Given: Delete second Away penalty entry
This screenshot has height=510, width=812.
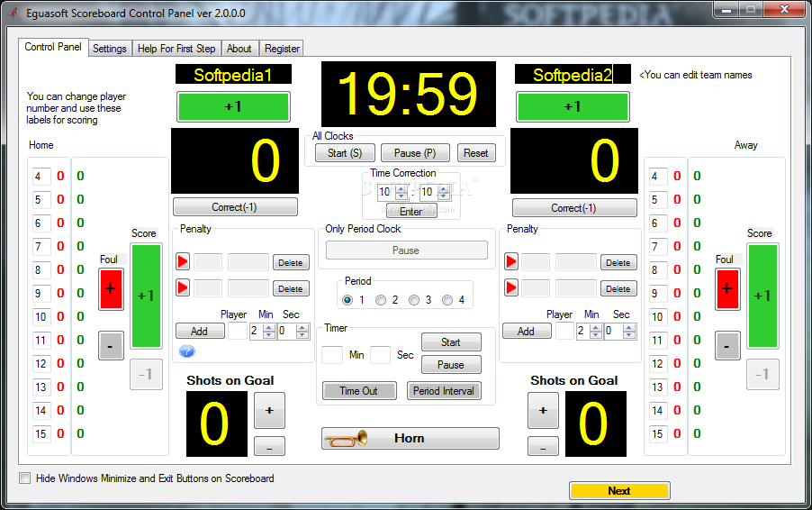Looking at the screenshot, I should click(618, 288).
